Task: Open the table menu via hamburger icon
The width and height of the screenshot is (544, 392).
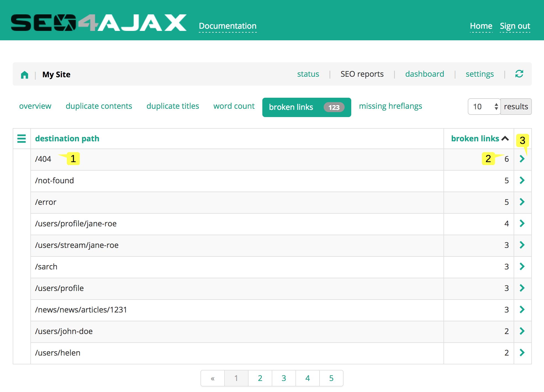Action: [x=22, y=139]
